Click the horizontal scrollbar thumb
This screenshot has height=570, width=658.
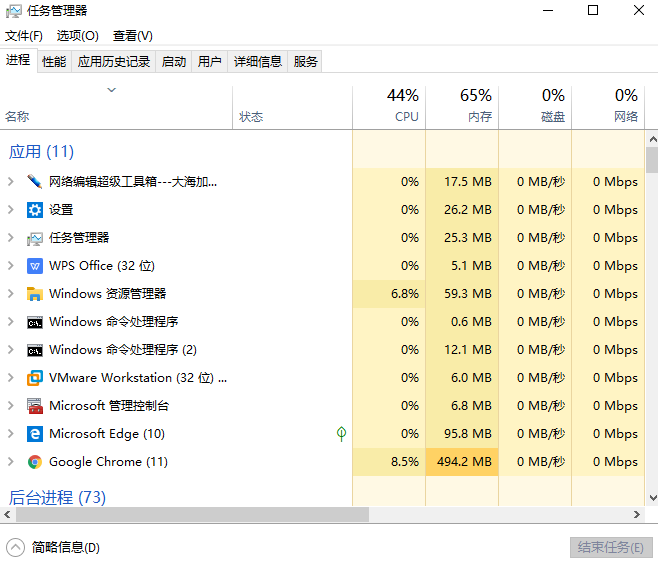[190, 514]
